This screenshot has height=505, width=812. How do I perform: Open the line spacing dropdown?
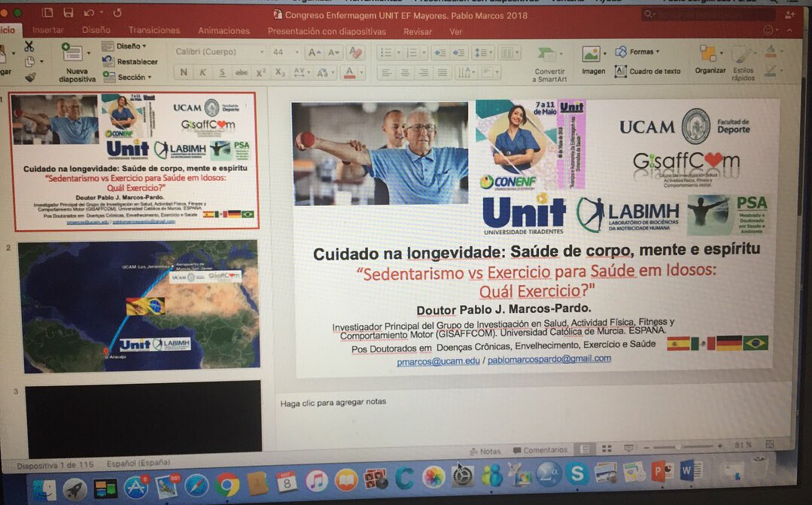482,53
